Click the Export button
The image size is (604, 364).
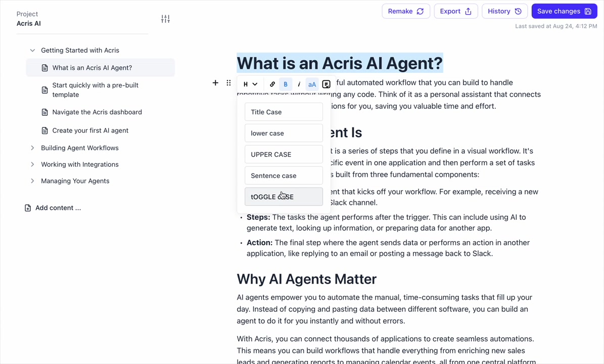[x=455, y=11]
